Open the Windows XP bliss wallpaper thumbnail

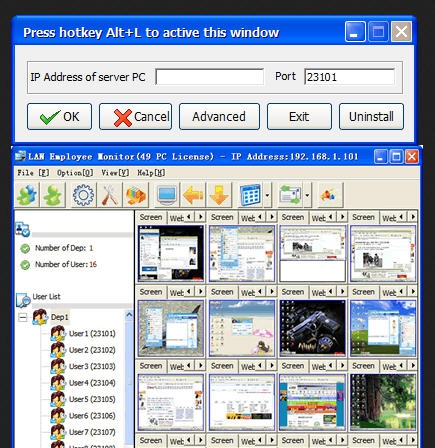click(x=383, y=328)
